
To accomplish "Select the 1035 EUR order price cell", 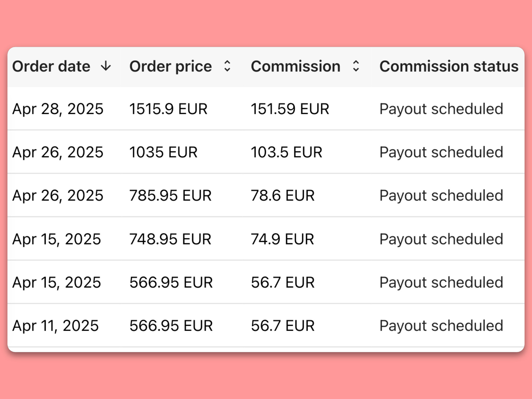I will pos(163,152).
